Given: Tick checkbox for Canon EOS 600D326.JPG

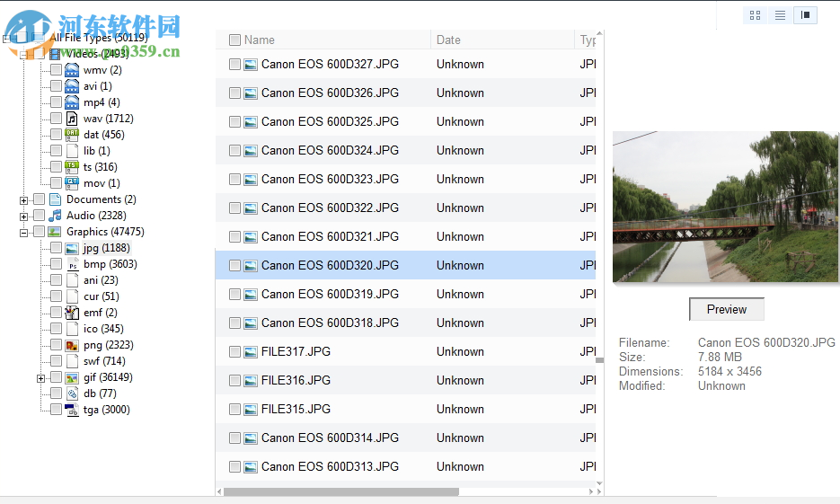Looking at the screenshot, I should 234,93.
